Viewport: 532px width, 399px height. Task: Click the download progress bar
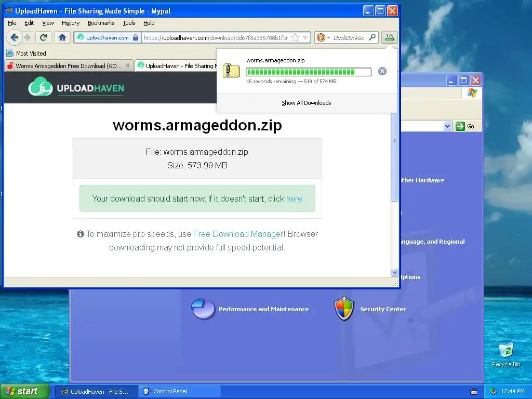(309, 72)
